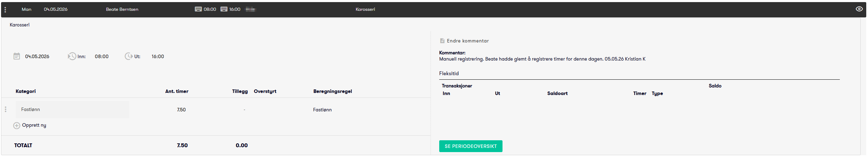Viewport: 868px width, 158px height.
Task: Open the three-dot menu in the dark header
Action: [x=5, y=9]
